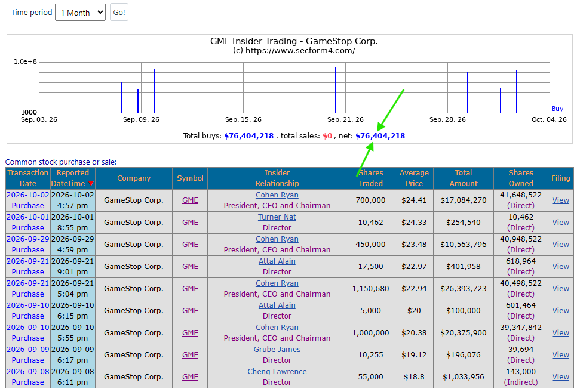Open Grube James insider link
577x392 pixels.
coord(277,350)
